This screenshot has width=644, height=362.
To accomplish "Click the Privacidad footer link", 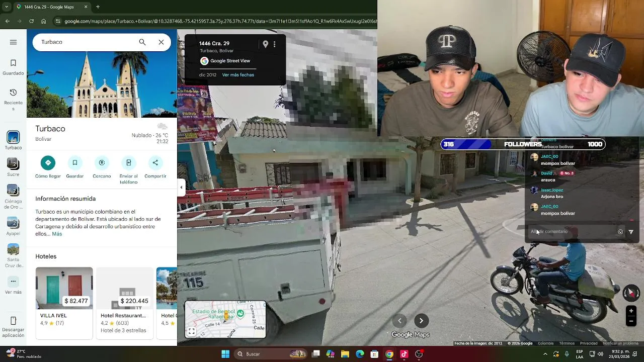I will [x=589, y=343].
